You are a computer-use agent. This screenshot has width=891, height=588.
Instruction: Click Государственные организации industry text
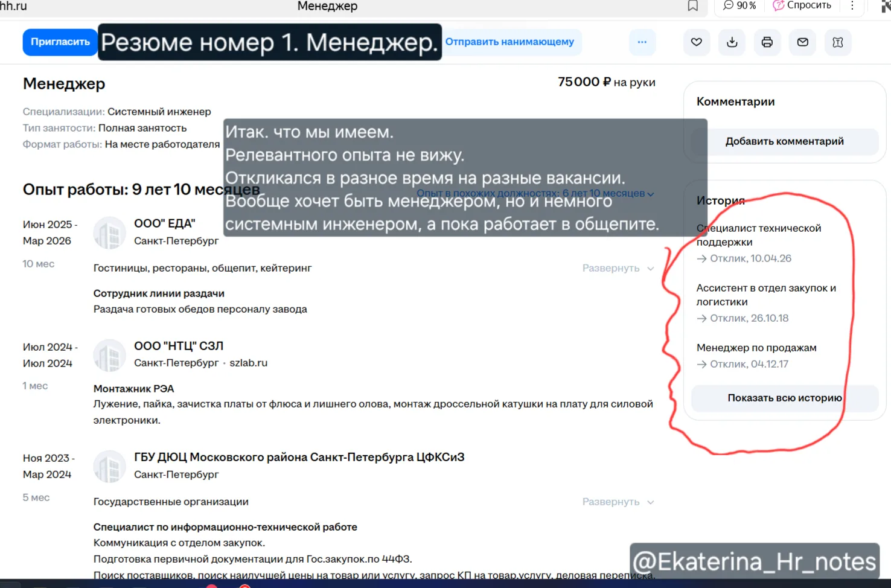171,502
